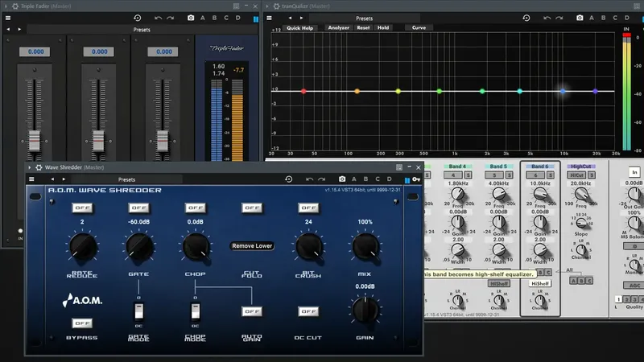Take a snapshot in Wave Shredder
644x362 pixels.
[x=341, y=179]
